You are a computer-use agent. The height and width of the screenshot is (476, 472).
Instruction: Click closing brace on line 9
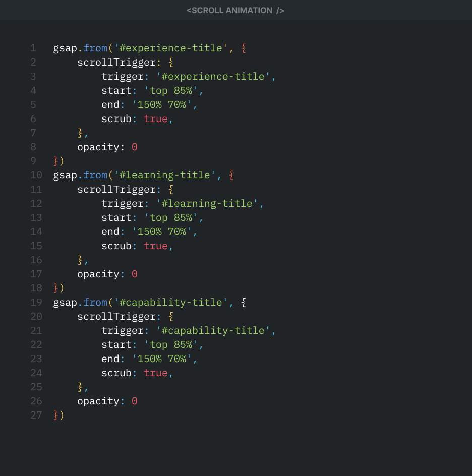point(56,161)
